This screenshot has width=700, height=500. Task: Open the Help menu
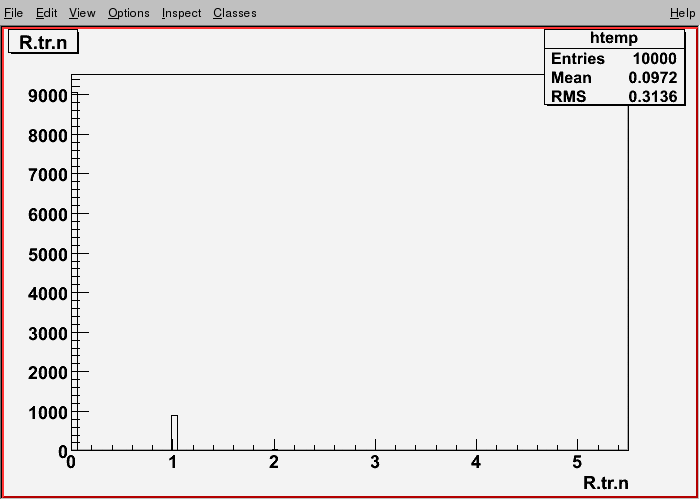[x=682, y=13]
